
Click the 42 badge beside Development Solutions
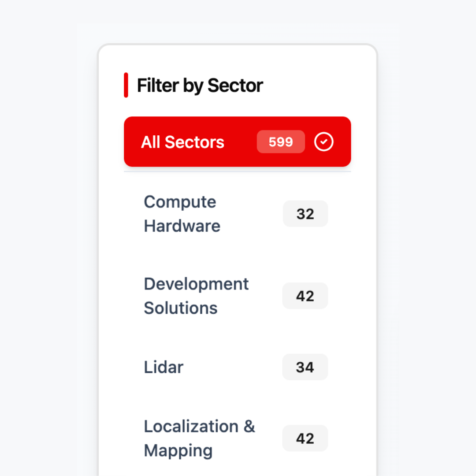click(x=305, y=296)
